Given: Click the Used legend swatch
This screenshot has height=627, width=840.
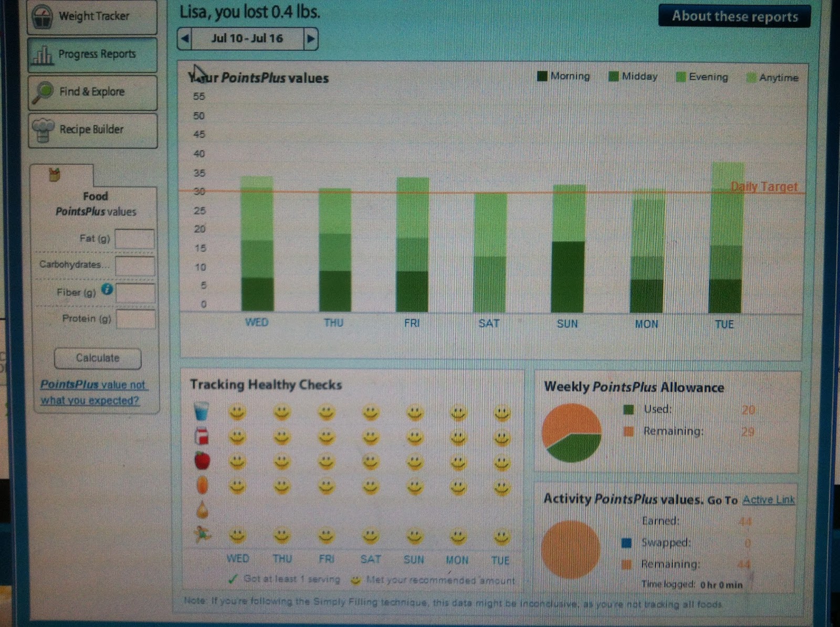Looking at the screenshot, I should tap(628, 409).
